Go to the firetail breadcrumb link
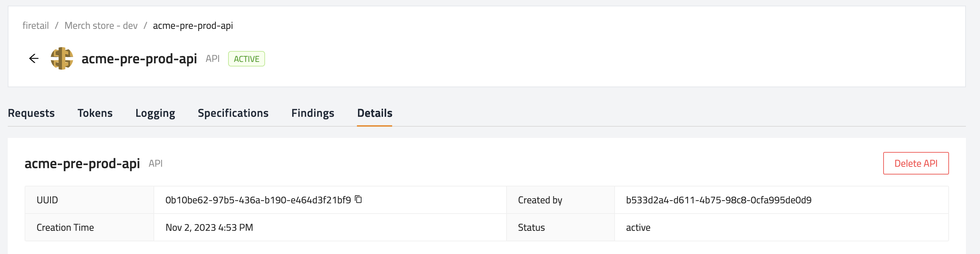Viewport: 980px width, 254px height. coord(36,25)
